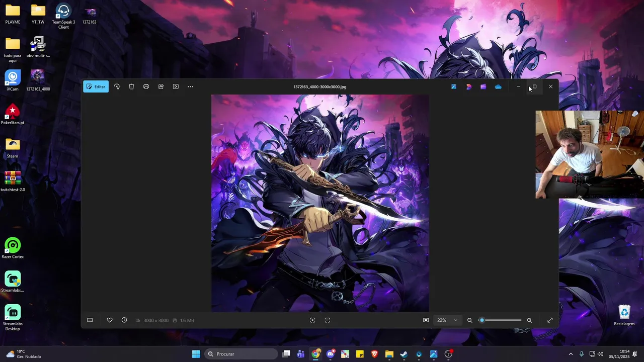This screenshot has height=362, width=644.
Task: Open the 22% zoom level dropdown
Action: [447, 320]
